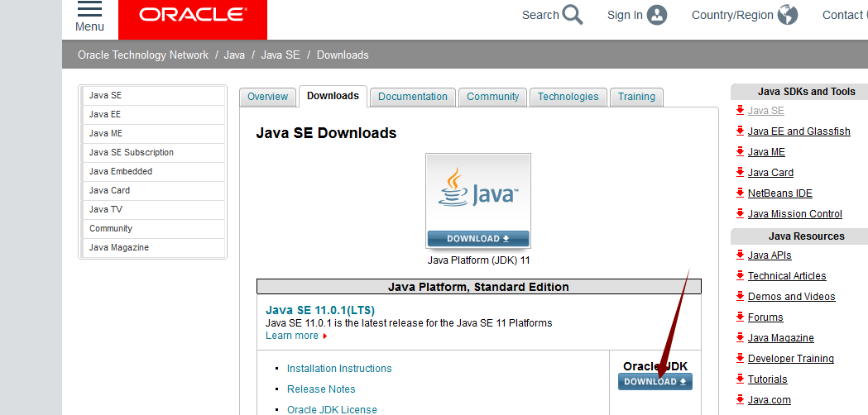Screen dimensions: 868x415
Task: Click the red arrow icon beside Java EE and Glassfish
Action: tap(740, 131)
